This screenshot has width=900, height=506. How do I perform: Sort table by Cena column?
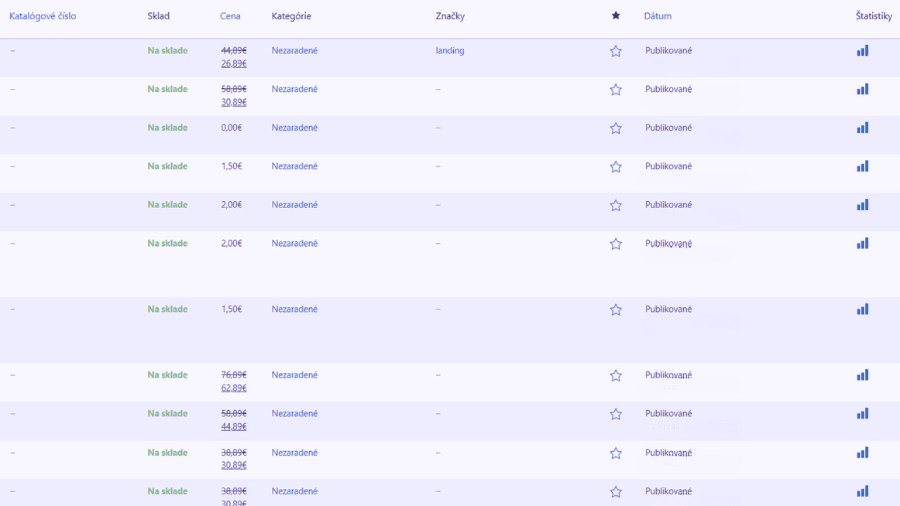230,16
